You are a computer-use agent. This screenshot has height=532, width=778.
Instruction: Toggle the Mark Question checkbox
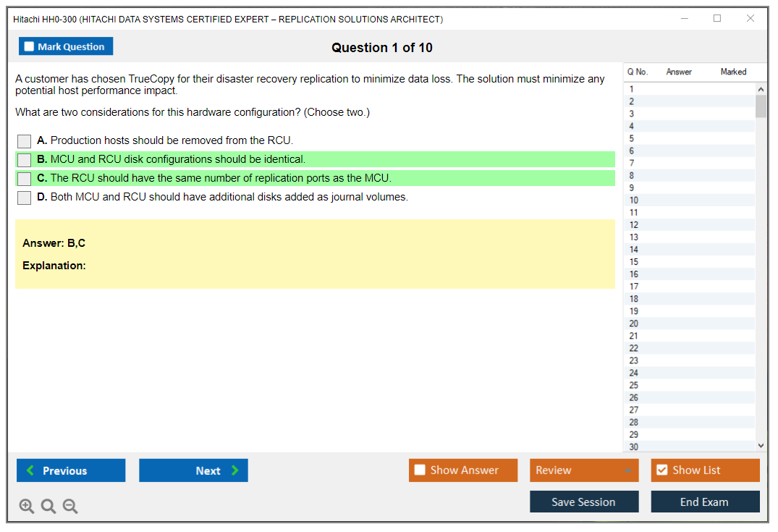click(x=30, y=47)
